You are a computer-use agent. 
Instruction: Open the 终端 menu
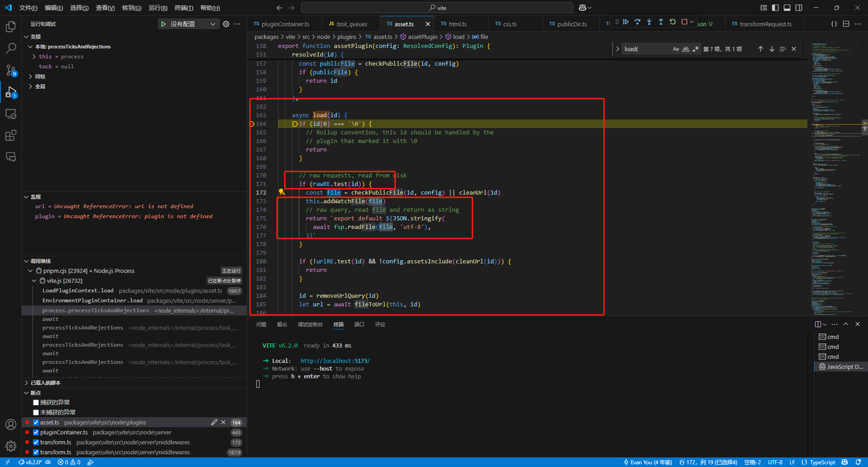[184, 8]
